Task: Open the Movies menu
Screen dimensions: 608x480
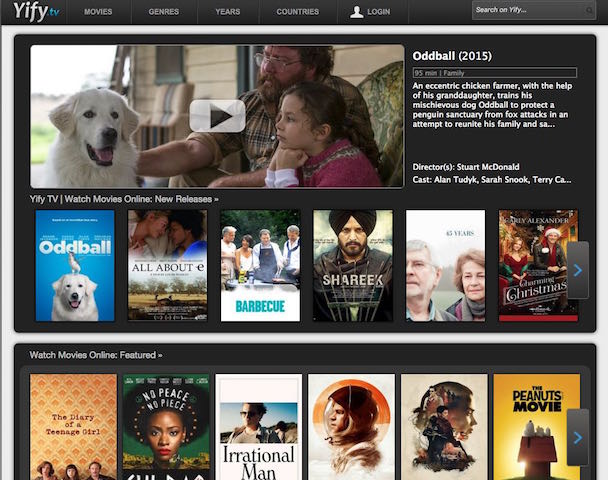Action: pos(98,12)
